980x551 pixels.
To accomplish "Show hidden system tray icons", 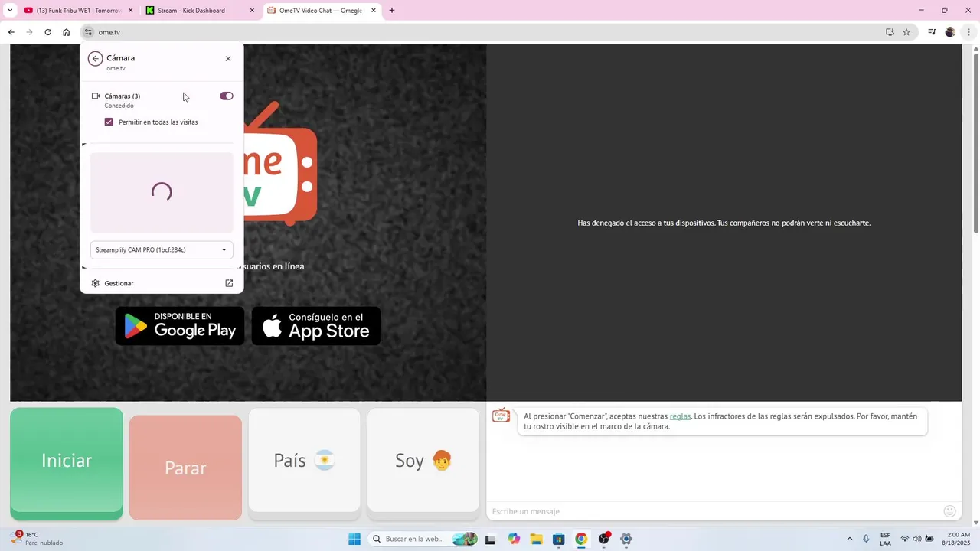I will (x=849, y=539).
